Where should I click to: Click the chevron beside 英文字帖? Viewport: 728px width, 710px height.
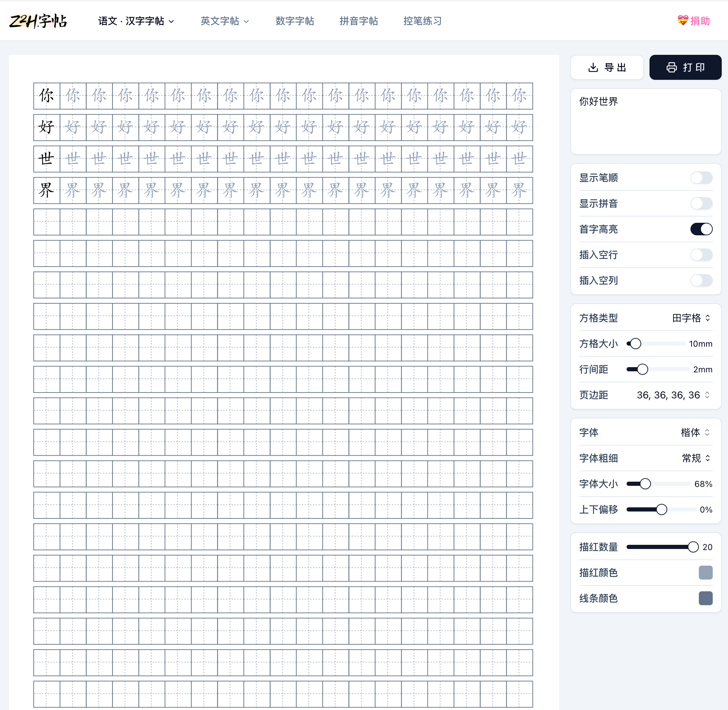pos(246,22)
